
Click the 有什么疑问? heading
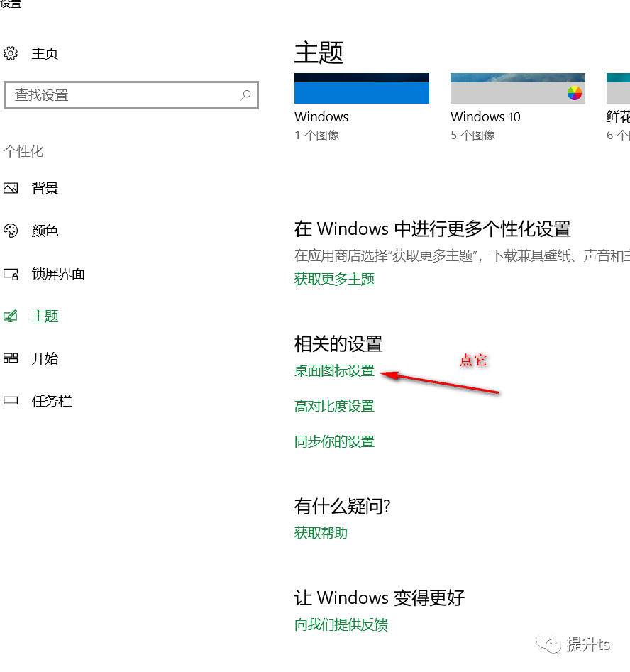[342, 506]
